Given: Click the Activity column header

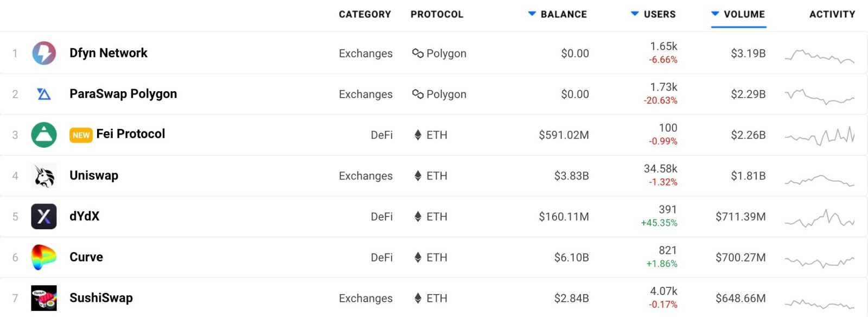Looking at the screenshot, I should [832, 14].
